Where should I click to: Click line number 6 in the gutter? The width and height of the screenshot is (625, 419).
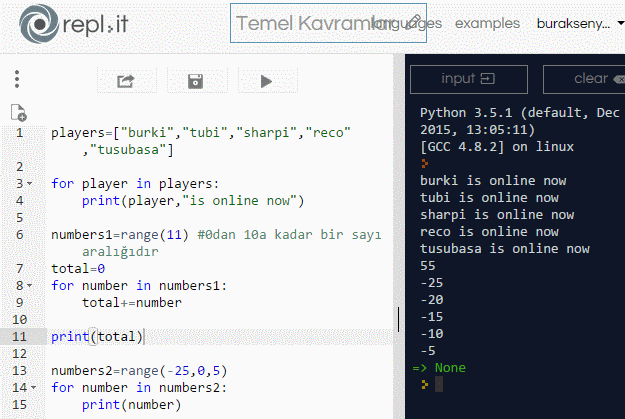point(20,235)
